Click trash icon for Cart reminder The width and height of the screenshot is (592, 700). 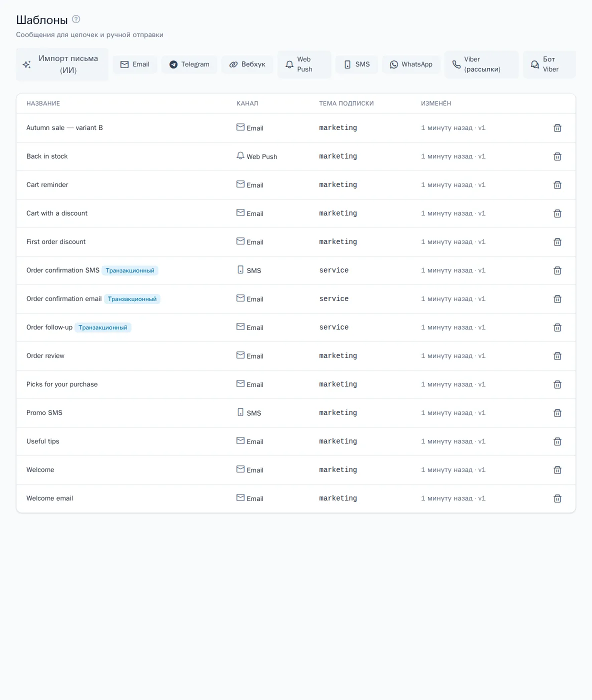coord(557,185)
